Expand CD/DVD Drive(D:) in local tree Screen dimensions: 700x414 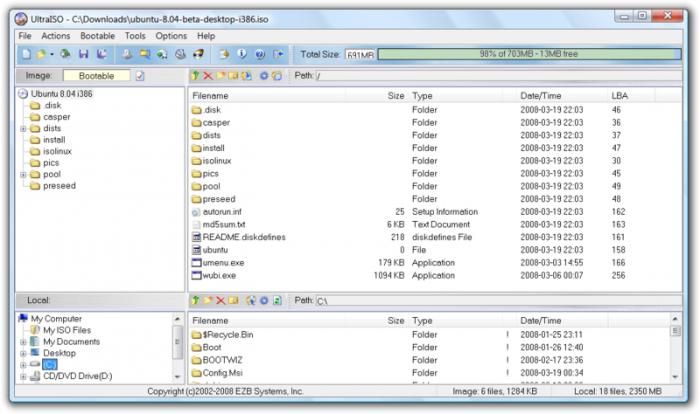point(23,376)
